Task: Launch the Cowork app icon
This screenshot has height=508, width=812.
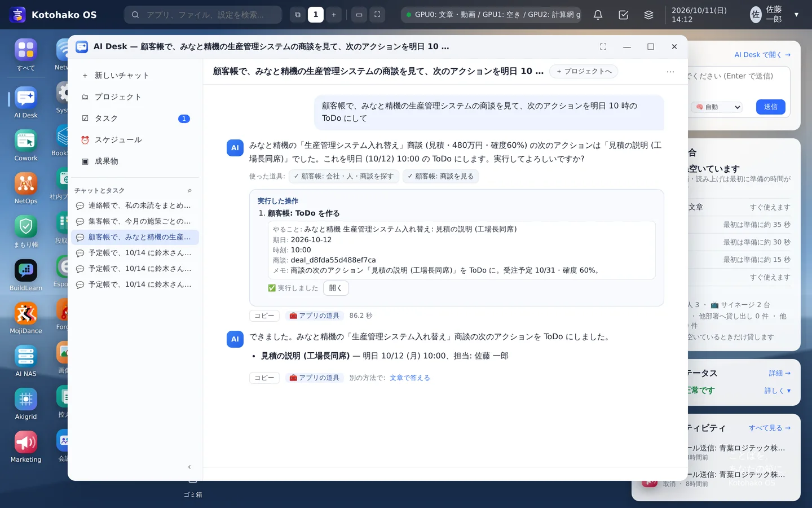Action: click(26, 141)
